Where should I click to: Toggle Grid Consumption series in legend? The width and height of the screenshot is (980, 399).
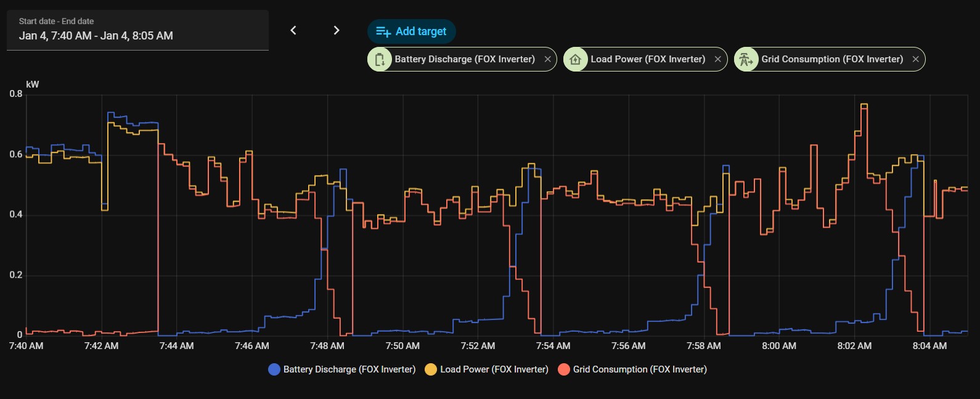pyautogui.click(x=640, y=369)
